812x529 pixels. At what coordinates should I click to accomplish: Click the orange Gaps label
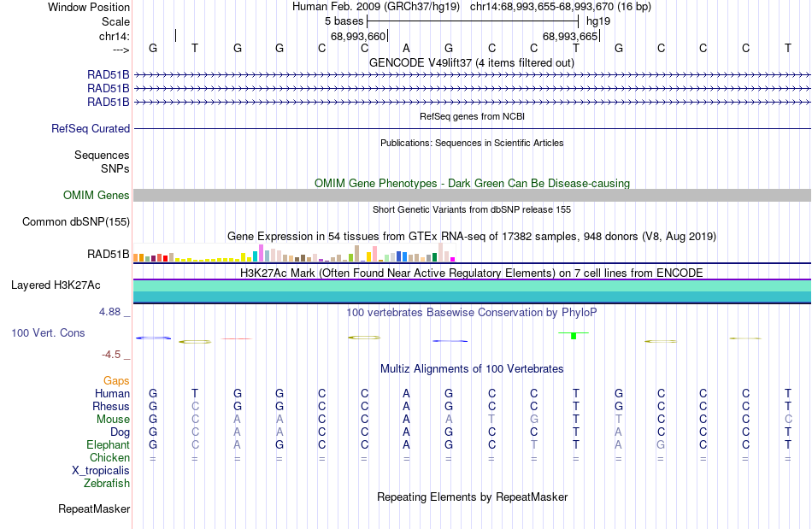pos(116,380)
